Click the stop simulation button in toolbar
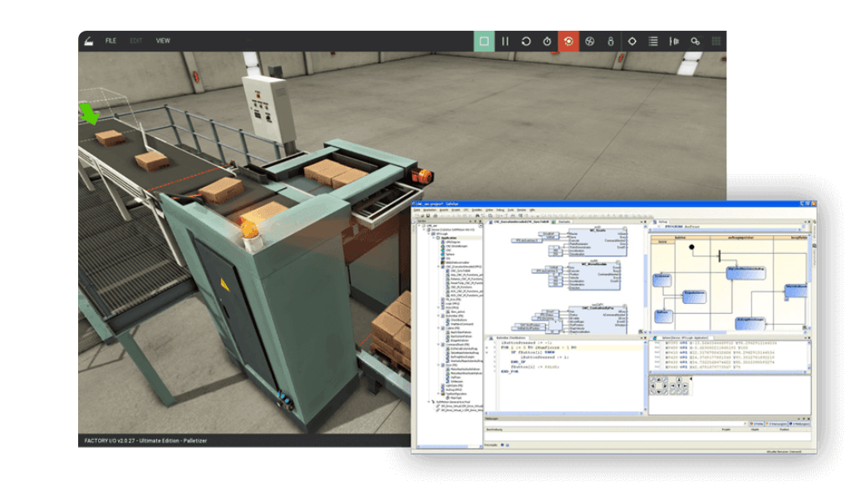 485,41
